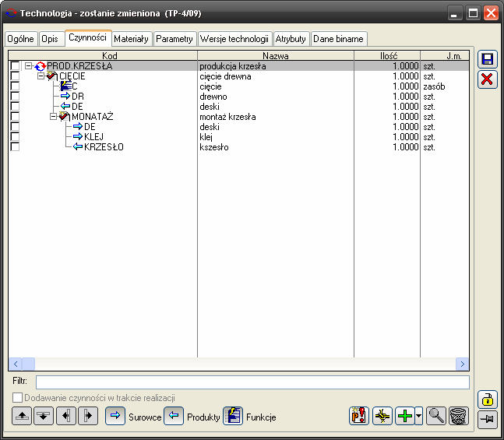
Task: Open the dropdown arrow next to green plus
Action: [x=418, y=416]
